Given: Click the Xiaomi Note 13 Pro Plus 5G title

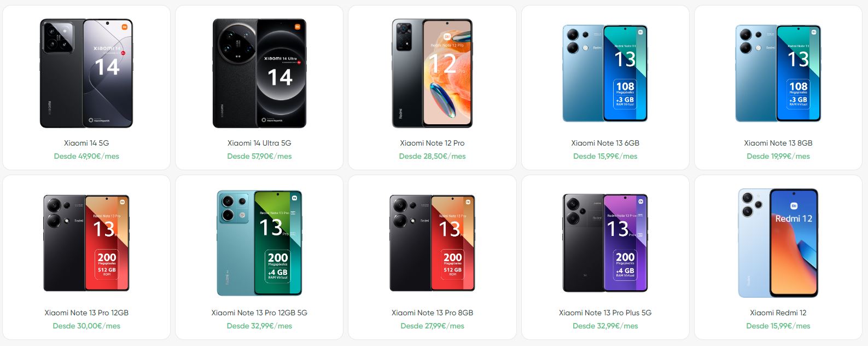Looking at the screenshot, I should [x=605, y=313].
